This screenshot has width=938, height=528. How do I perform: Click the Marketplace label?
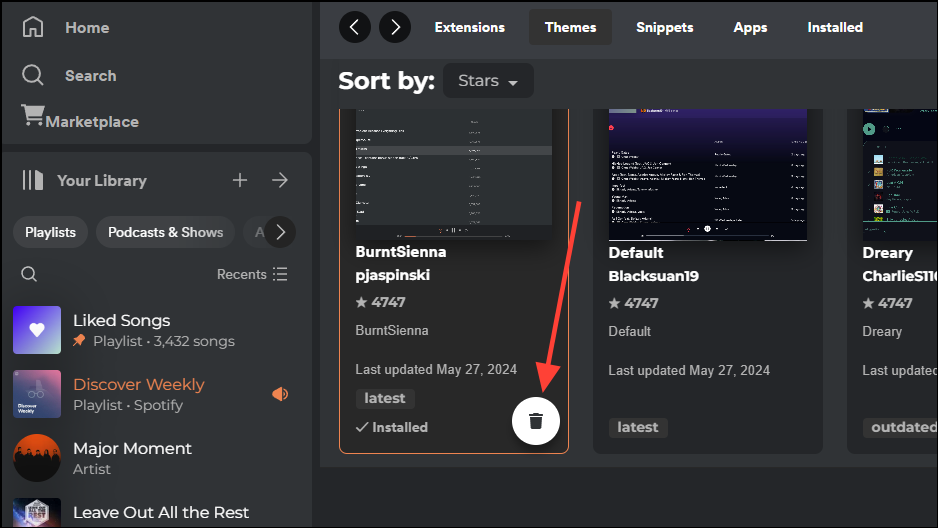coord(92,122)
